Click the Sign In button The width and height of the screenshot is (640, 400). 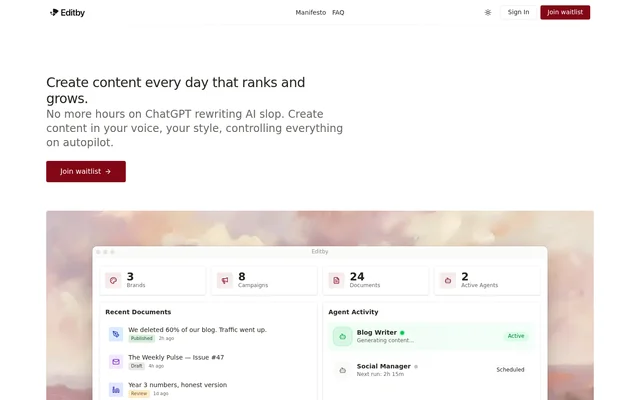518,12
